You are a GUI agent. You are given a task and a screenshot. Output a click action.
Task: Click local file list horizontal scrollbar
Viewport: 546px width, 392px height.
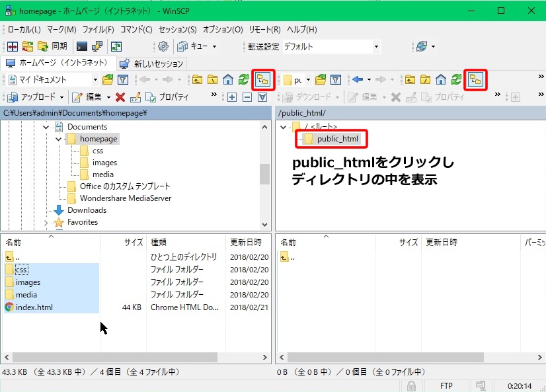click(115, 357)
